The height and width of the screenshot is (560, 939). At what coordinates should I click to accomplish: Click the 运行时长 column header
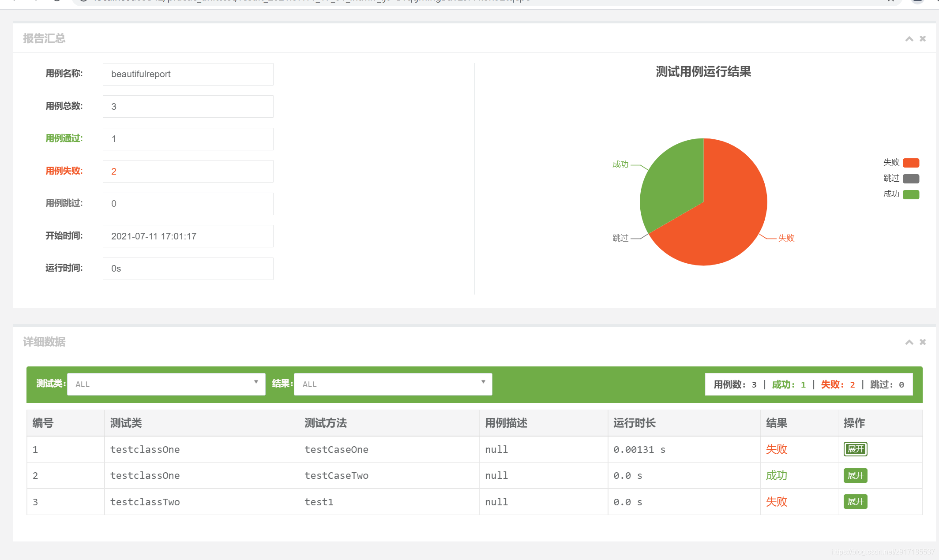pos(634,423)
